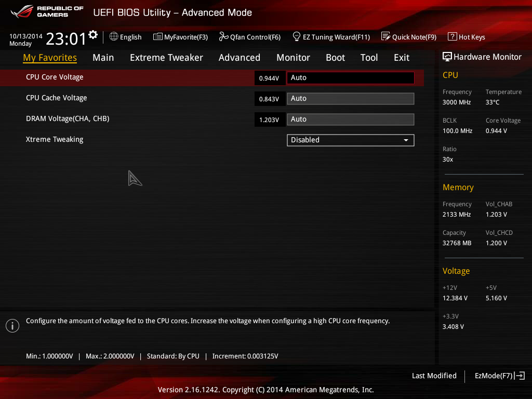Show the Hot Keys list
Screen dimensions: 532x399
tap(472, 37)
